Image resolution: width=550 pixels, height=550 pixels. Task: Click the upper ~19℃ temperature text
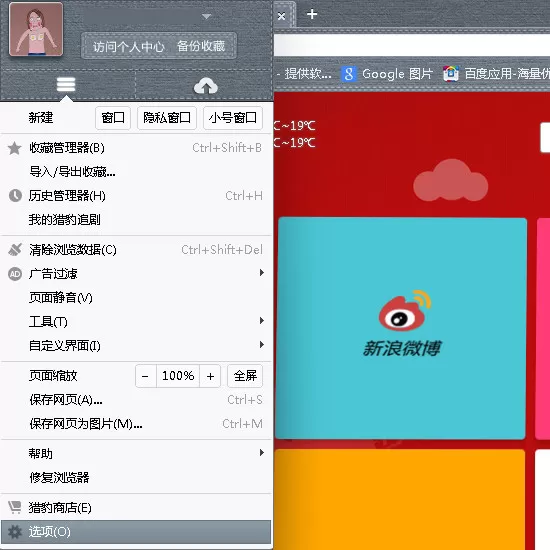(x=295, y=125)
